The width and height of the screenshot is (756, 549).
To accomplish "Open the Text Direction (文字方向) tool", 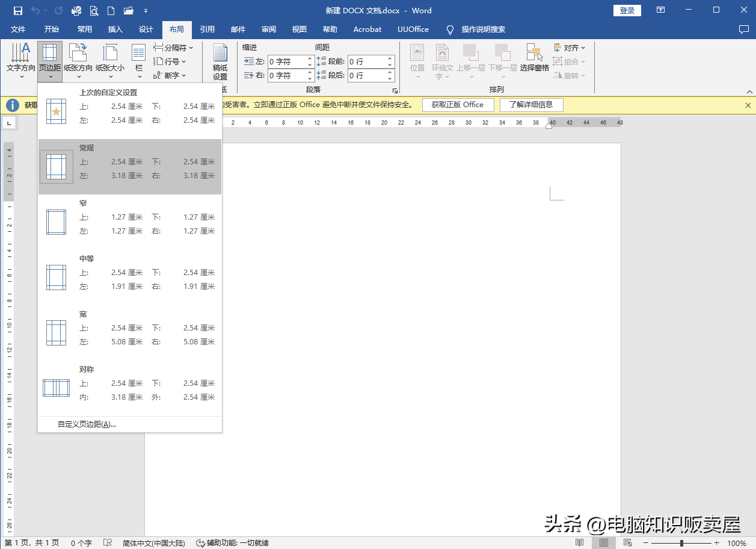I will point(21,61).
